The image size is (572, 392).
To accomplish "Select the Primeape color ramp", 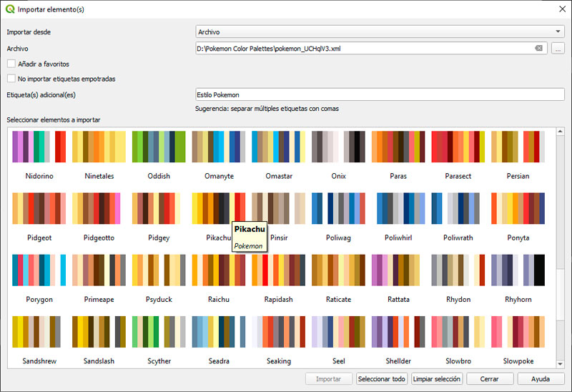I will point(99,270).
